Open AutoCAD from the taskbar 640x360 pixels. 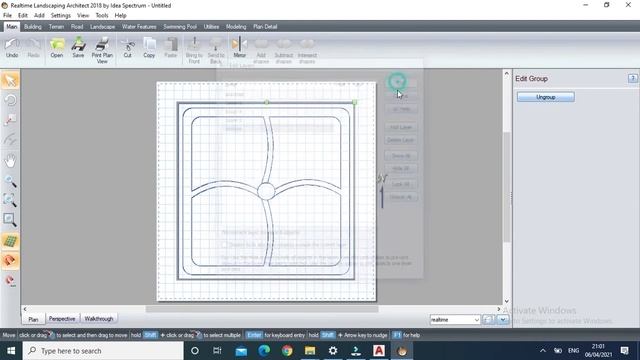(378, 351)
